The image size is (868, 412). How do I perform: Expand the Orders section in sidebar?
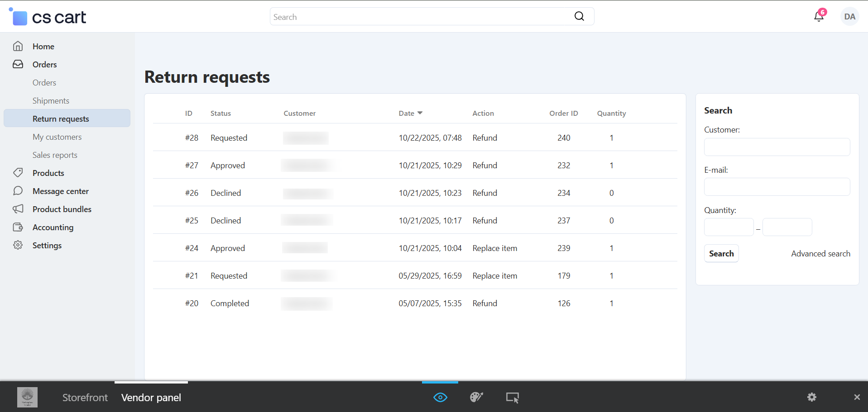(44, 64)
